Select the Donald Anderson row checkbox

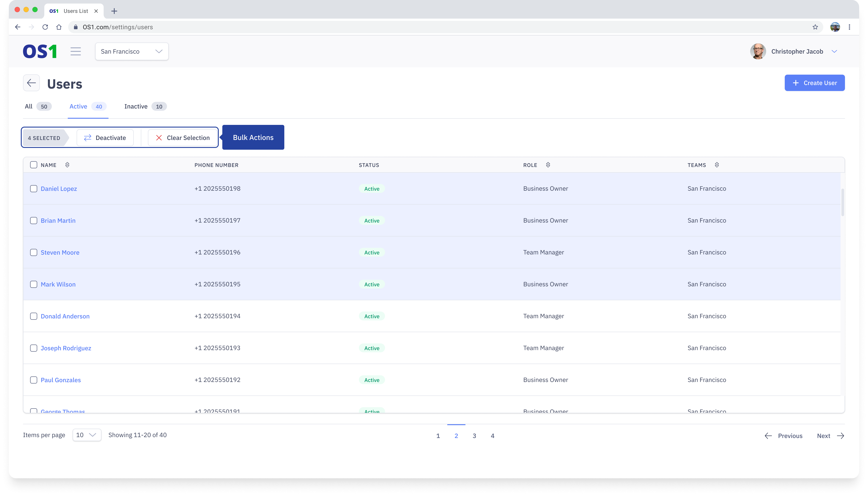33,316
